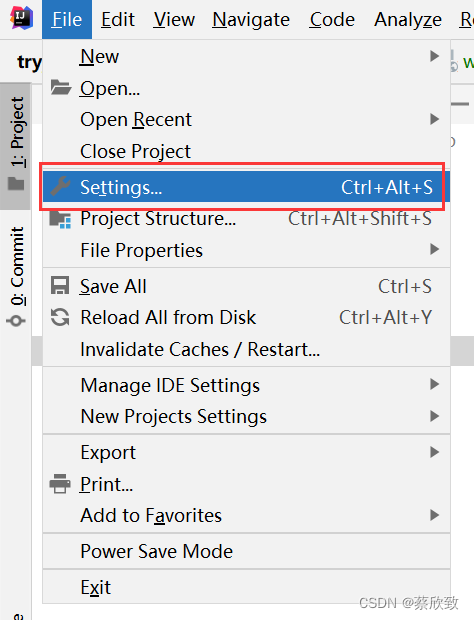Click the folder icon beside Open...

tap(60, 88)
